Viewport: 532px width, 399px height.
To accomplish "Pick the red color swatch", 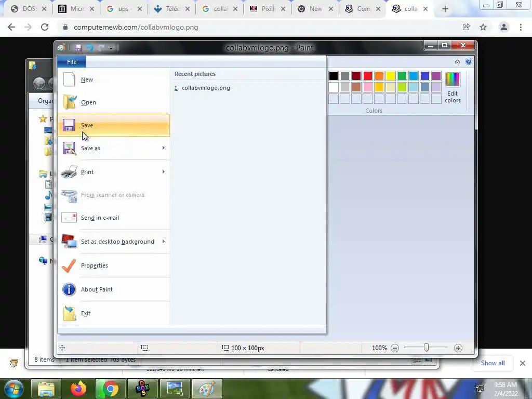I will 368,76.
